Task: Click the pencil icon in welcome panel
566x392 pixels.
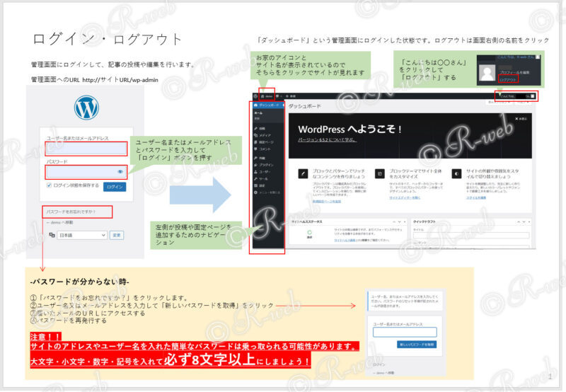Action: (x=303, y=173)
